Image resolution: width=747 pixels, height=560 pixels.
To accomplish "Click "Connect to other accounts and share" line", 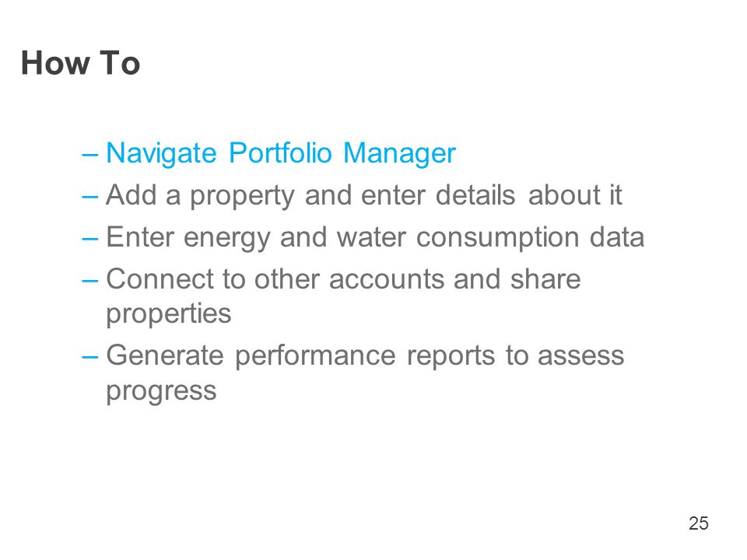I will (x=343, y=279).
